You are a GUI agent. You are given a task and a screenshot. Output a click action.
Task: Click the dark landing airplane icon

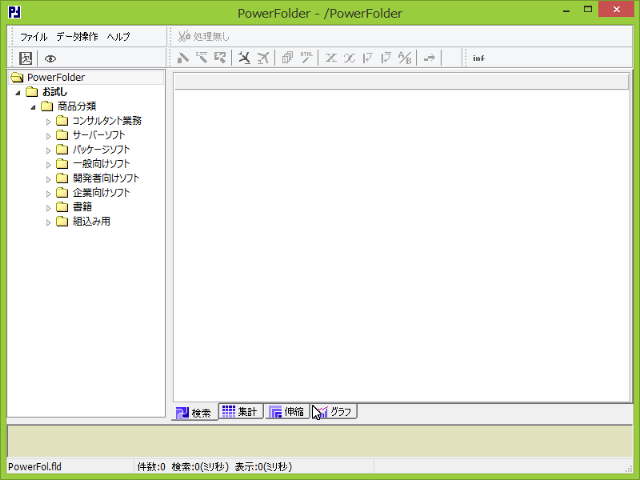(244, 58)
